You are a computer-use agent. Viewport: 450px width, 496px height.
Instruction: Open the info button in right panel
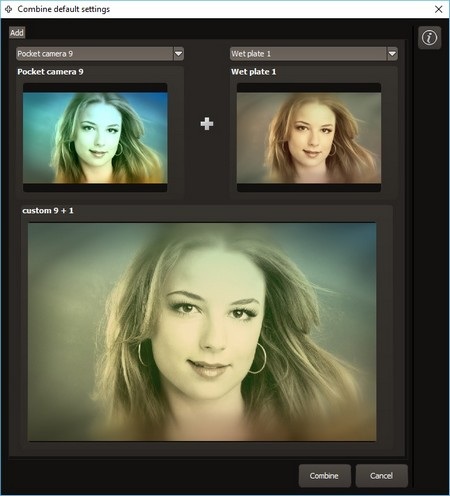tap(429, 38)
